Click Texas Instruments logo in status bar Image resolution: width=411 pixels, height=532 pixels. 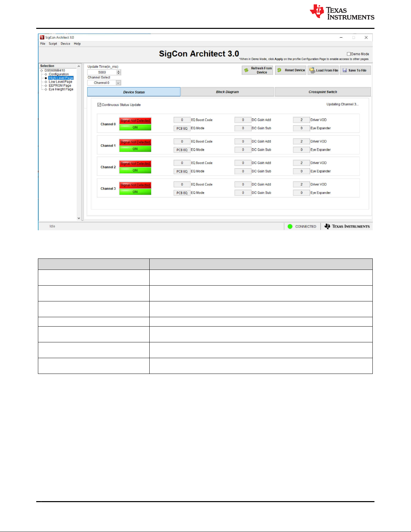point(347,227)
